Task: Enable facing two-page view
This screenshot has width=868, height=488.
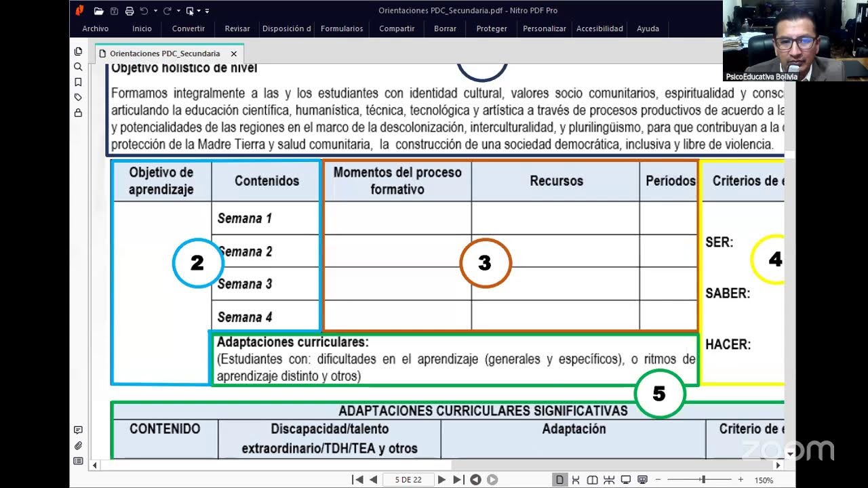Action: 592,480
